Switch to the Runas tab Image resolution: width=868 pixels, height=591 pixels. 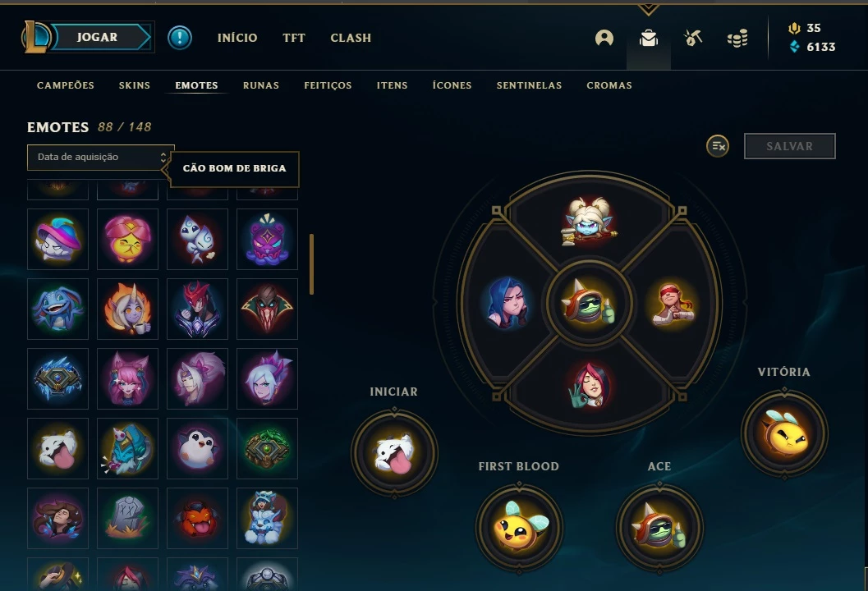point(261,85)
